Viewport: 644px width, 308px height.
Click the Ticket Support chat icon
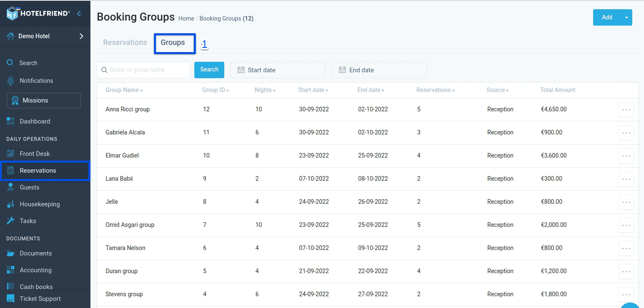(11, 299)
